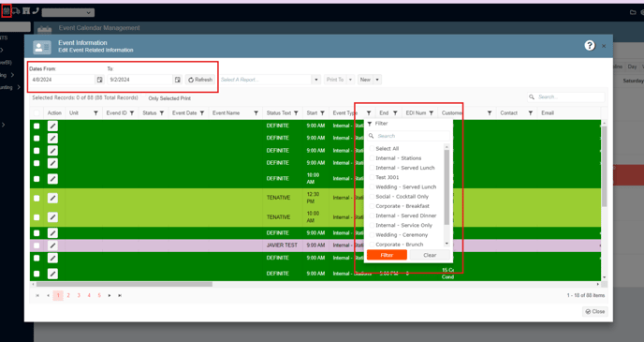The height and width of the screenshot is (342, 644).
Task: Go to the next page arrow in pager
Action: [x=110, y=295]
